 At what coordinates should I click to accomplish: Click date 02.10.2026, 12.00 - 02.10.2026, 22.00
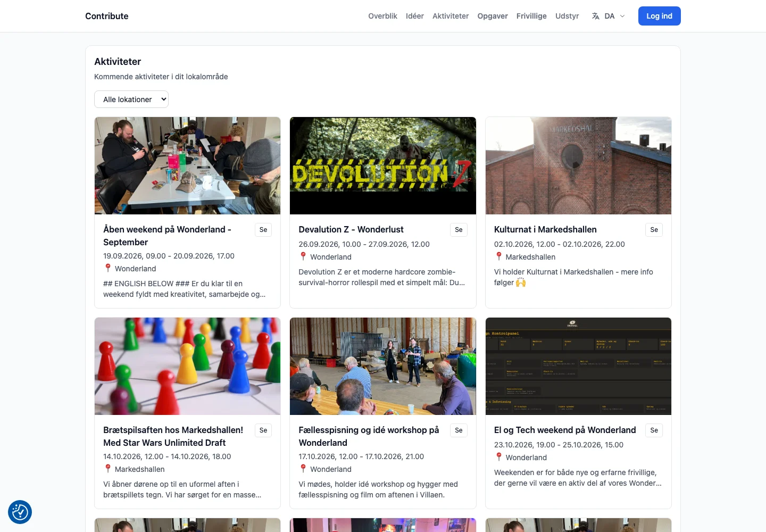click(x=559, y=244)
